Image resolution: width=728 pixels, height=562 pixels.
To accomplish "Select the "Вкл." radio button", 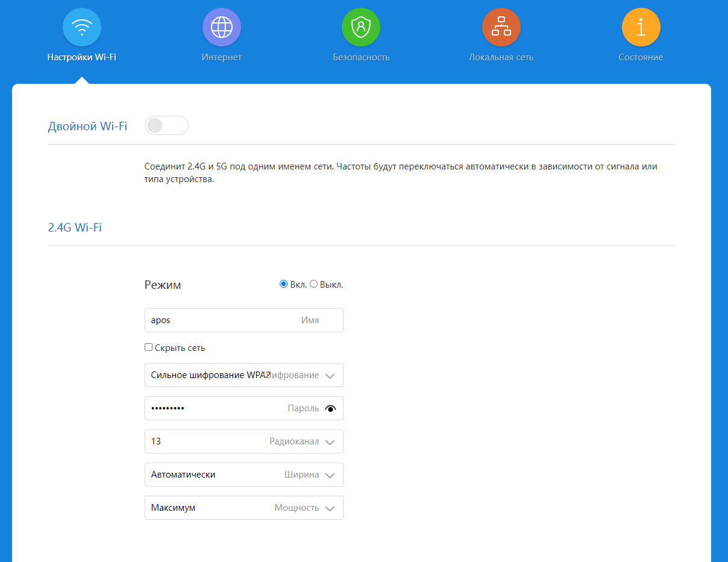I will pos(283,284).
